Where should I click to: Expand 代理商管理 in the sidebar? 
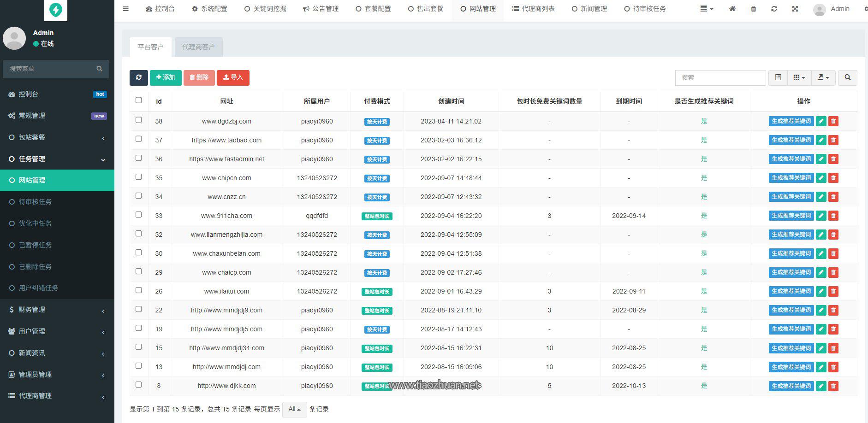[x=57, y=396]
